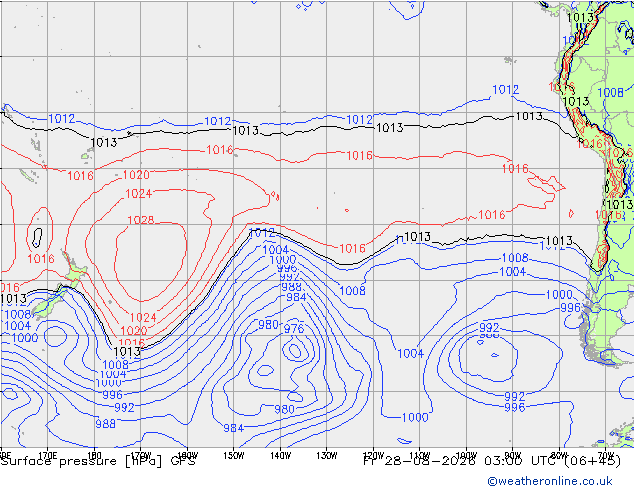Select the 150W longitude label

click(234, 456)
